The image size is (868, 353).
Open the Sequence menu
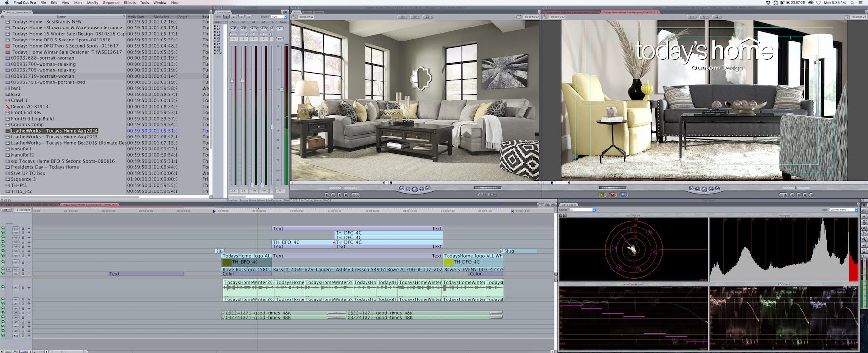(x=111, y=2)
